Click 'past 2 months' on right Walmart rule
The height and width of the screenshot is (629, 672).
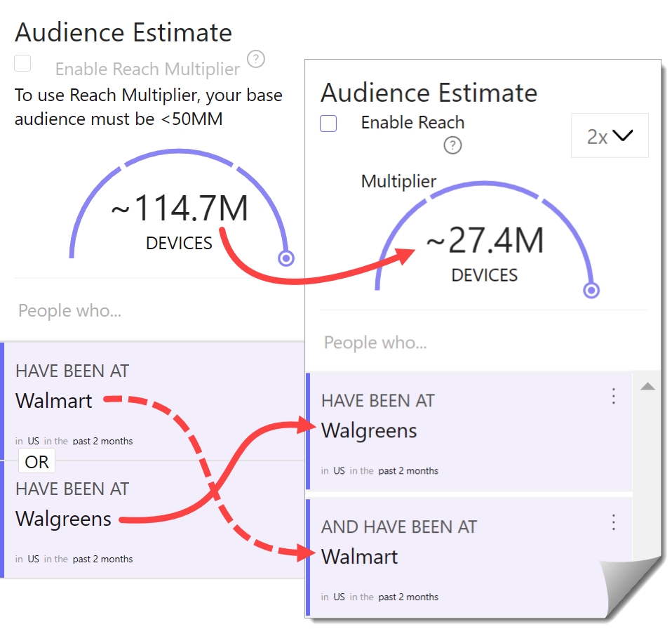pos(408,597)
